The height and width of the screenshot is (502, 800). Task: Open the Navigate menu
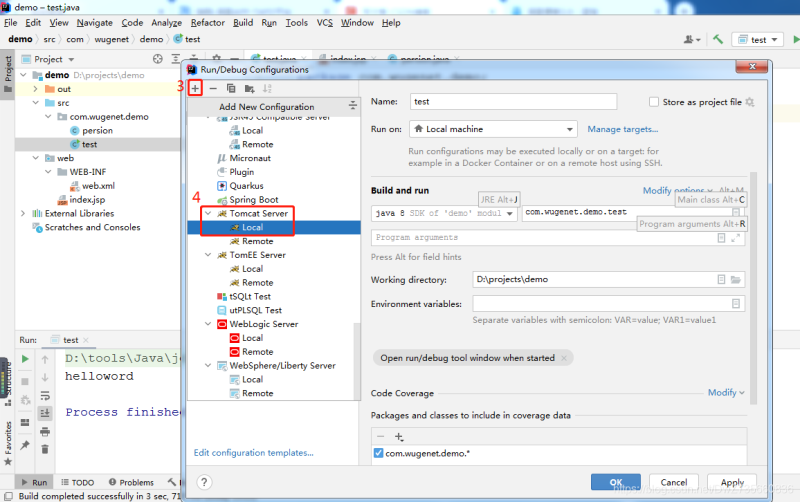tap(94, 22)
